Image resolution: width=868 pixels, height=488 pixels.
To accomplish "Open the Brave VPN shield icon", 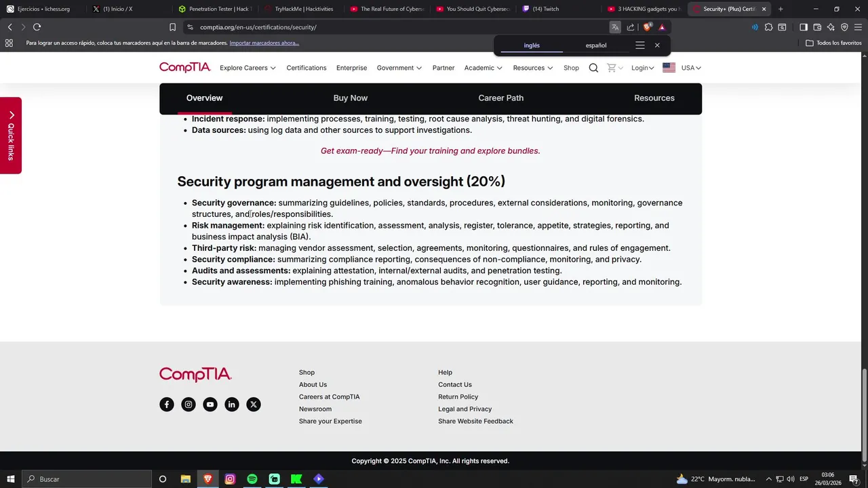I will coord(844,27).
